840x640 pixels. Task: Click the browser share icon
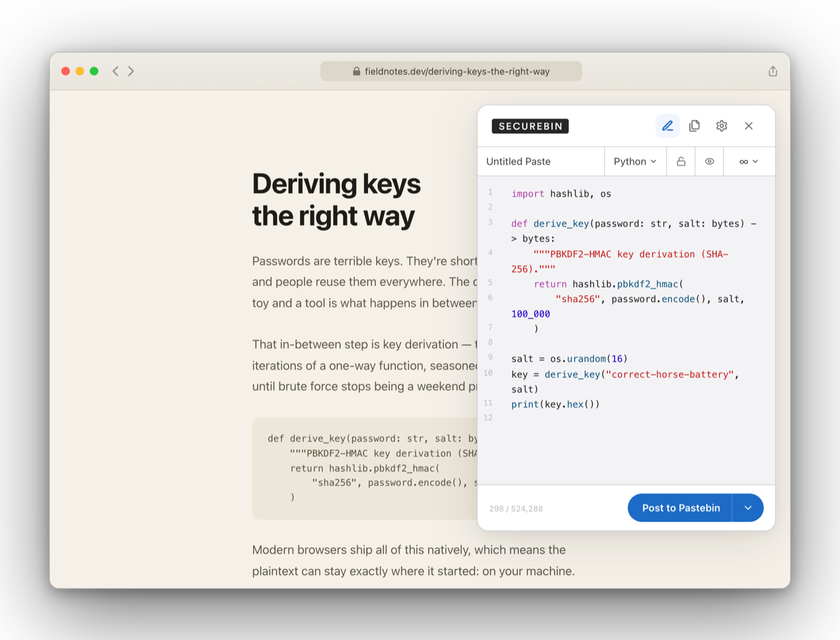point(773,71)
